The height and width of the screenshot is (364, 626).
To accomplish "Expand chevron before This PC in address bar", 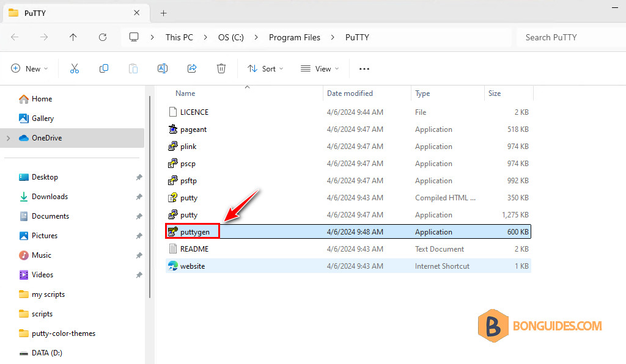I will pos(152,37).
